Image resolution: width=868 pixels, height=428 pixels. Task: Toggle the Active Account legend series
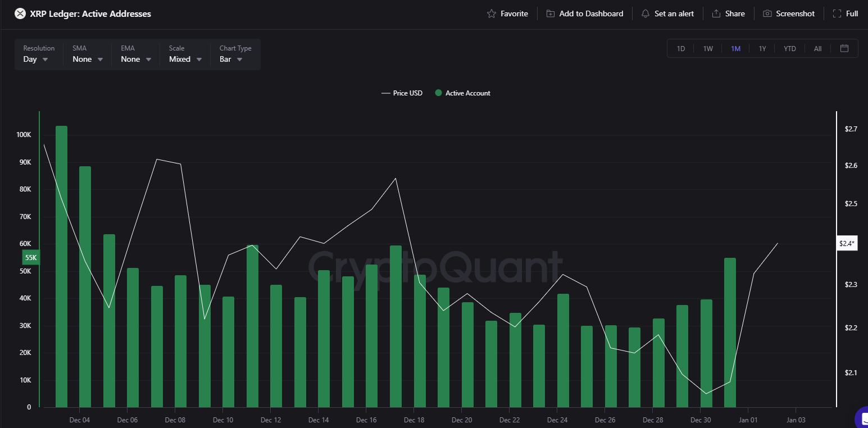[463, 93]
